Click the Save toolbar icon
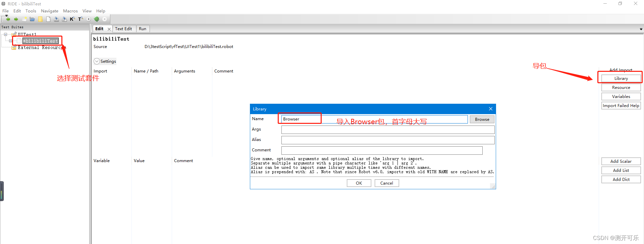This screenshot has width=644, height=244. (56, 19)
